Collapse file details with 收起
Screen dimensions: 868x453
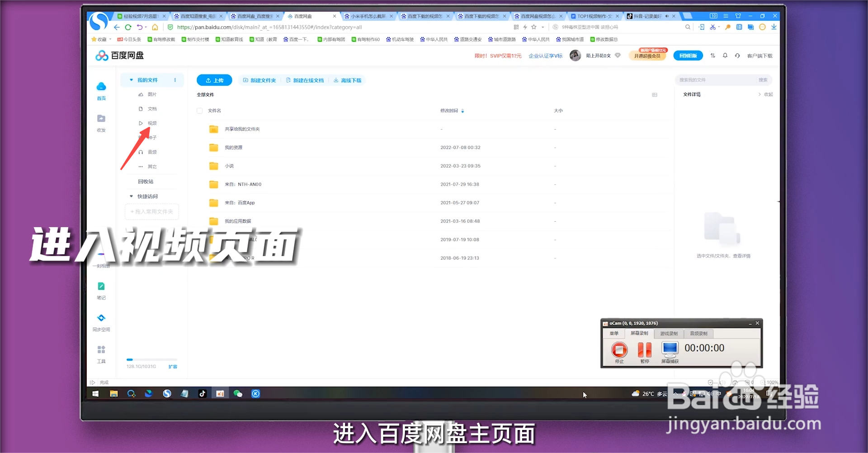pos(765,94)
